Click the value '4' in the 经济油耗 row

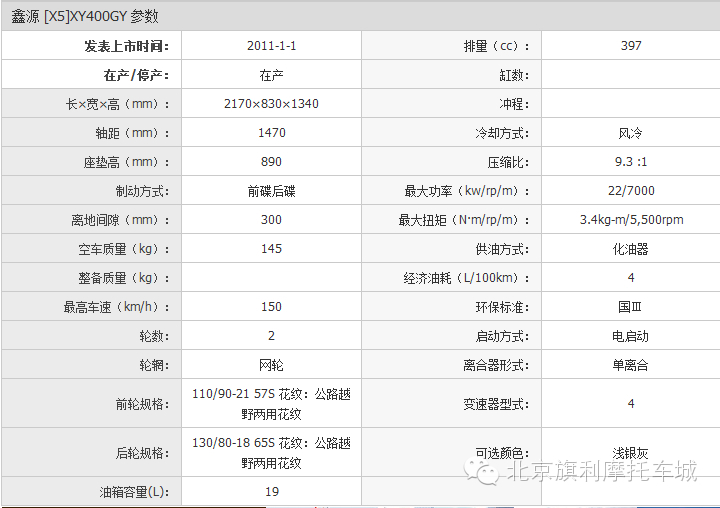(x=631, y=277)
